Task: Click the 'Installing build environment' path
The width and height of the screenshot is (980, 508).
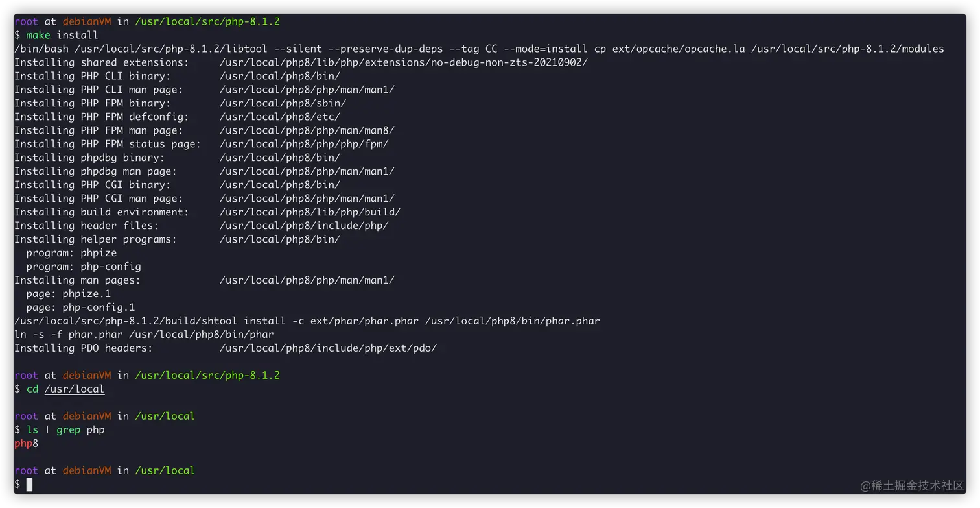Action: tap(310, 212)
